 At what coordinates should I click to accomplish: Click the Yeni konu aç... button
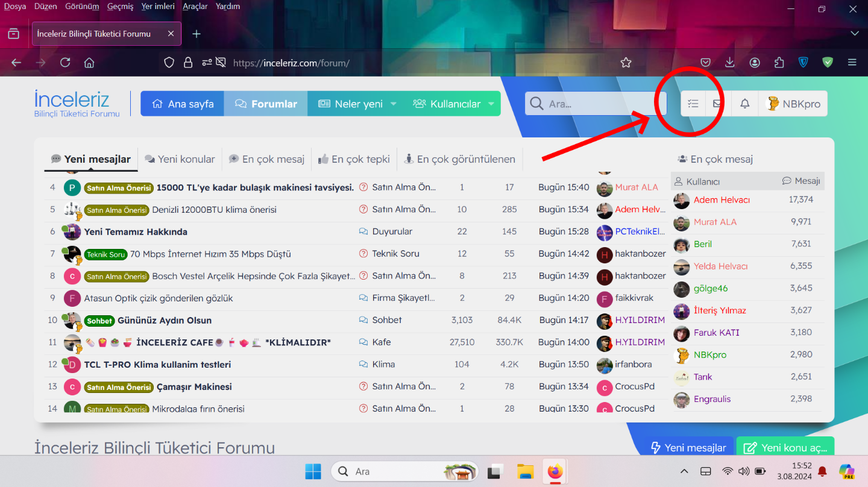pyautogui.click(x=785, y=447)
